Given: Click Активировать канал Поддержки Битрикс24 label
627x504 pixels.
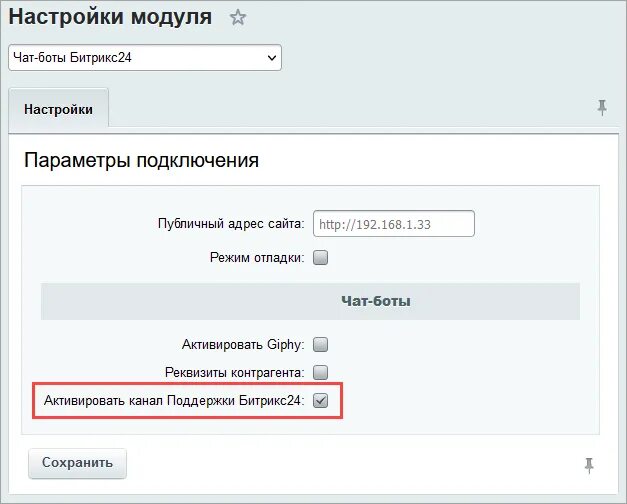Looking at the screenshot, I should [174, 400].
